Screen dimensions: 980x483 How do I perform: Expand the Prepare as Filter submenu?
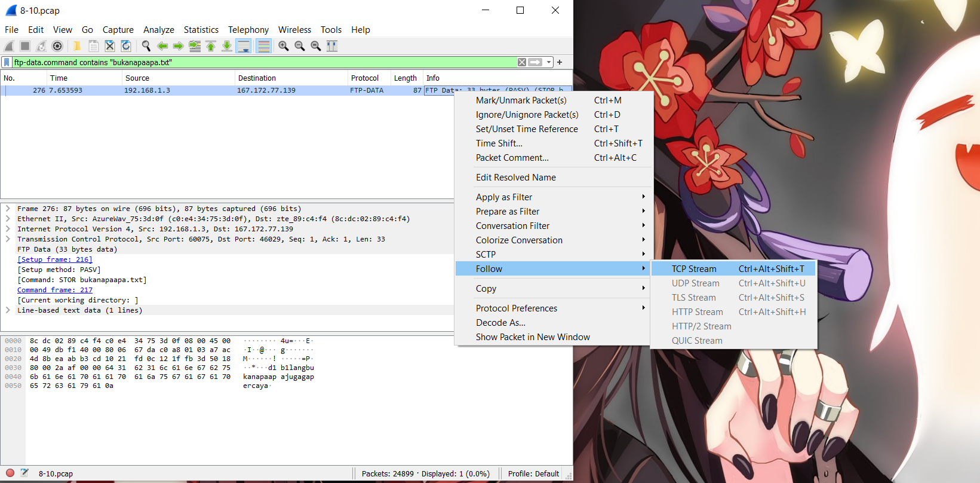click(x=554, y=212)
